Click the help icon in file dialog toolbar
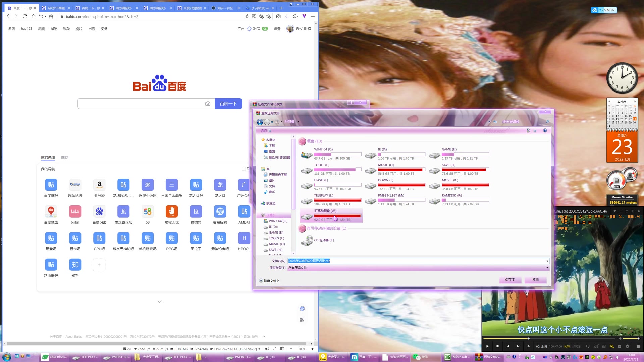The width and height of the screenshot is (644, 362). (x=545, y=131)
